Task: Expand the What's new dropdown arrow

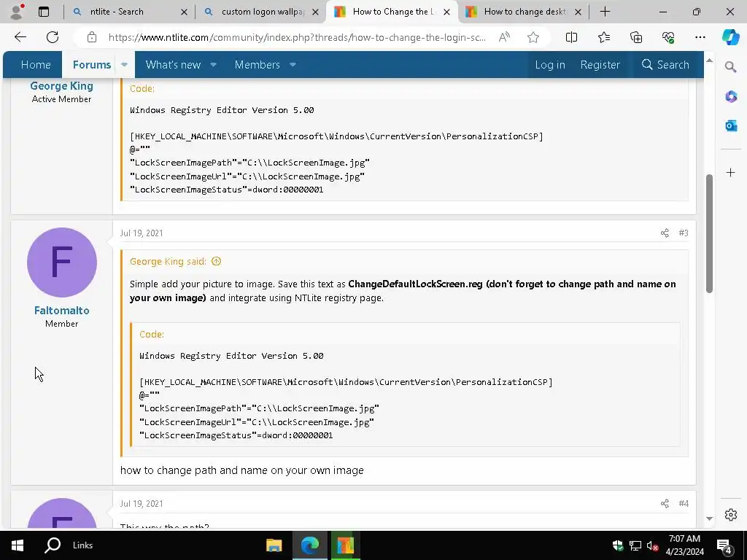Action: point(214,64)
